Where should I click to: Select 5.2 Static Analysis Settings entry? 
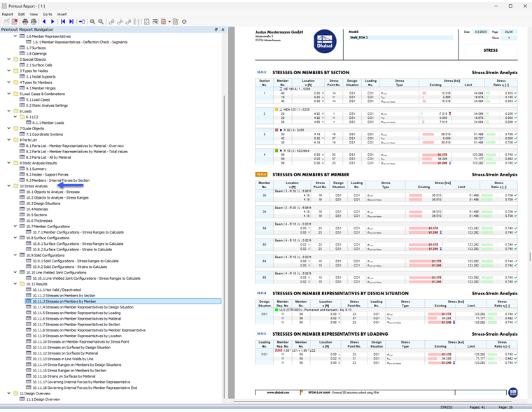(47, 105)
